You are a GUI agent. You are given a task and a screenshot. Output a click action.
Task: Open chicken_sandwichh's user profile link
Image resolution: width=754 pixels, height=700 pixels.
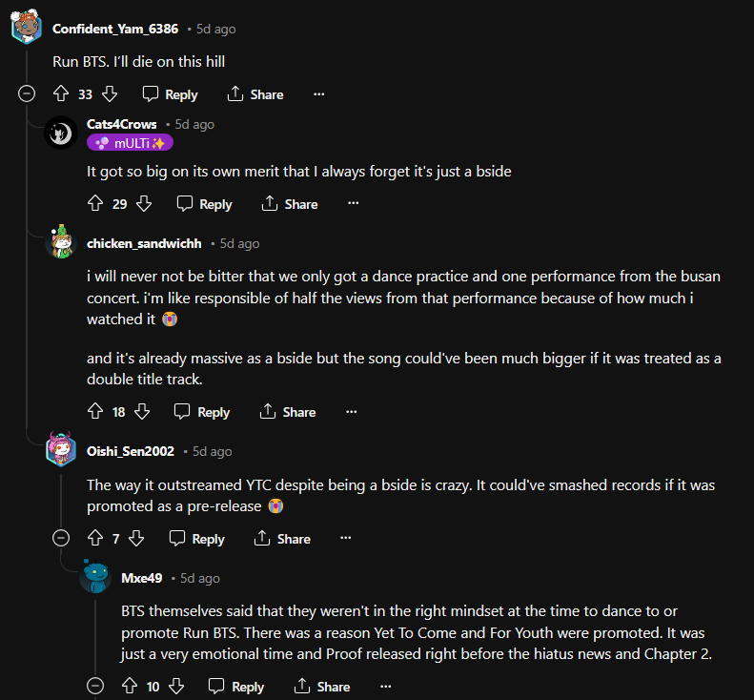tap(144, 243)
